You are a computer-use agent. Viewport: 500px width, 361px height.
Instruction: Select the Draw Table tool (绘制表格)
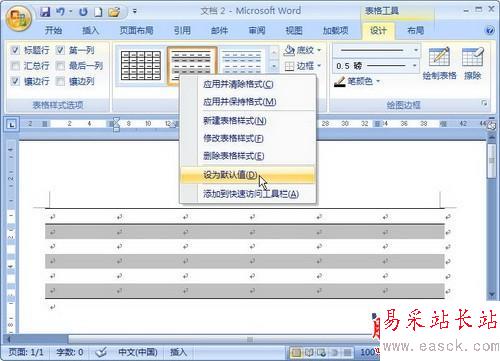click(439, 63)
